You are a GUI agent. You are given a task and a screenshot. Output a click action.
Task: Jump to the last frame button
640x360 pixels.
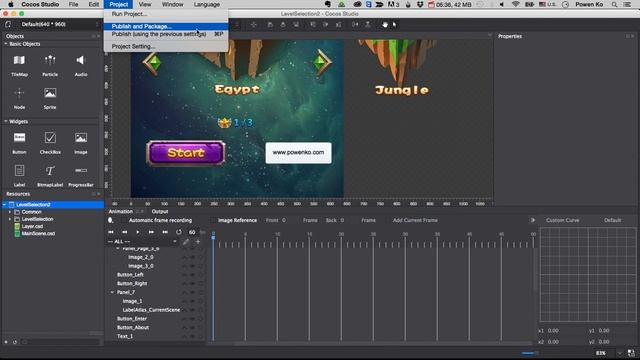[x=165, y=232]
